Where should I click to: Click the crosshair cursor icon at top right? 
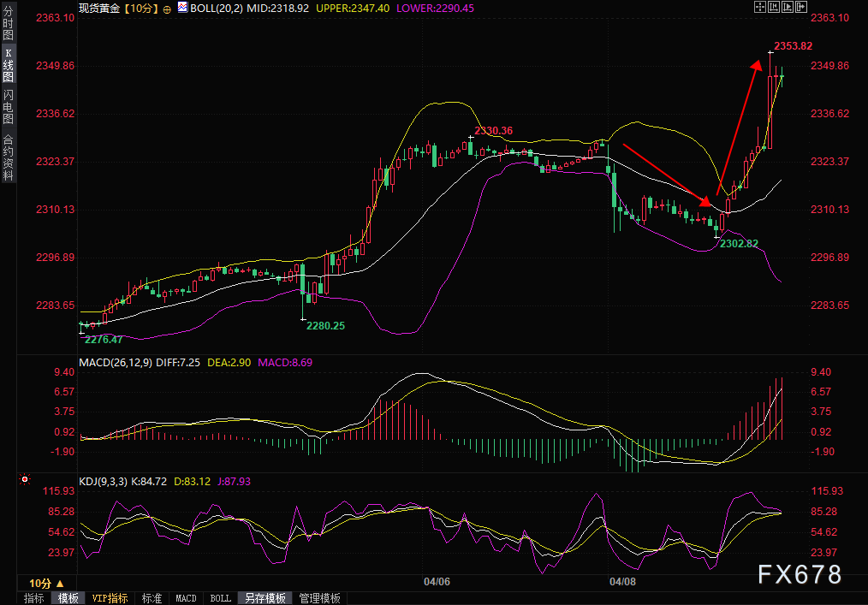pos(758,7)
